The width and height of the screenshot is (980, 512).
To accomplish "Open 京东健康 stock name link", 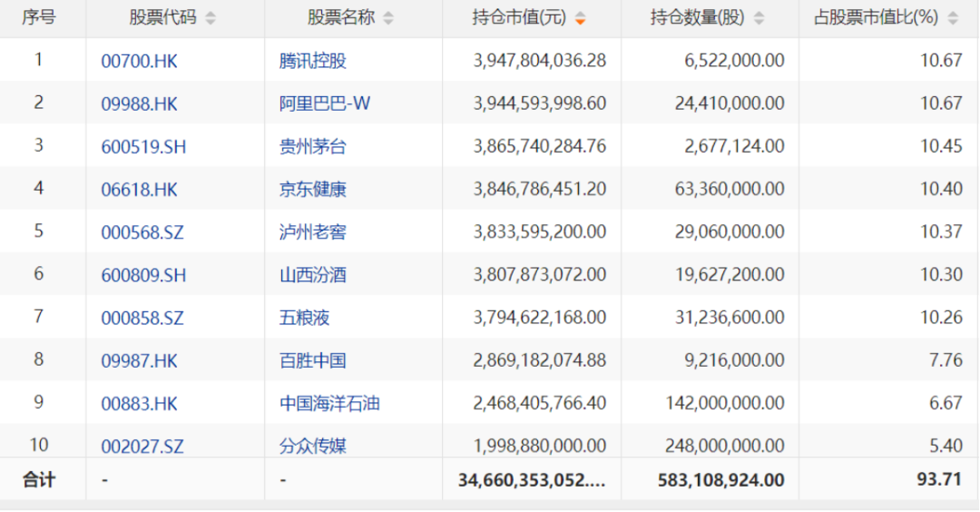I will point(312,189).
